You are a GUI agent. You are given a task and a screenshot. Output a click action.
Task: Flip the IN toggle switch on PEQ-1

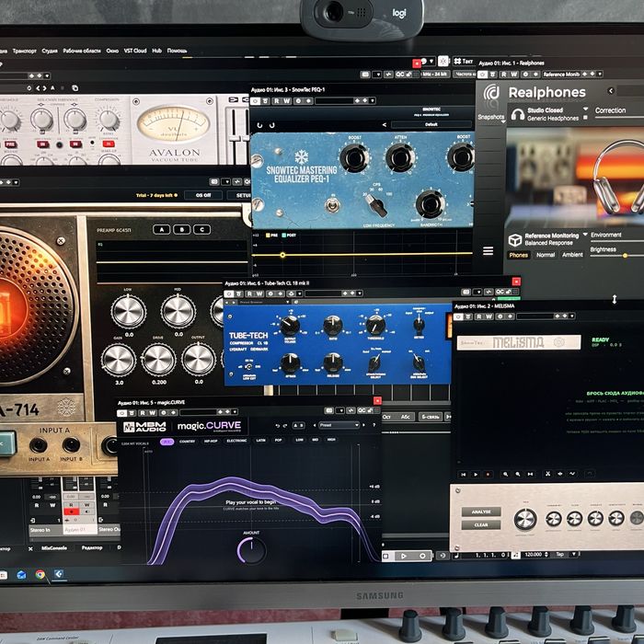click(332, 204)
